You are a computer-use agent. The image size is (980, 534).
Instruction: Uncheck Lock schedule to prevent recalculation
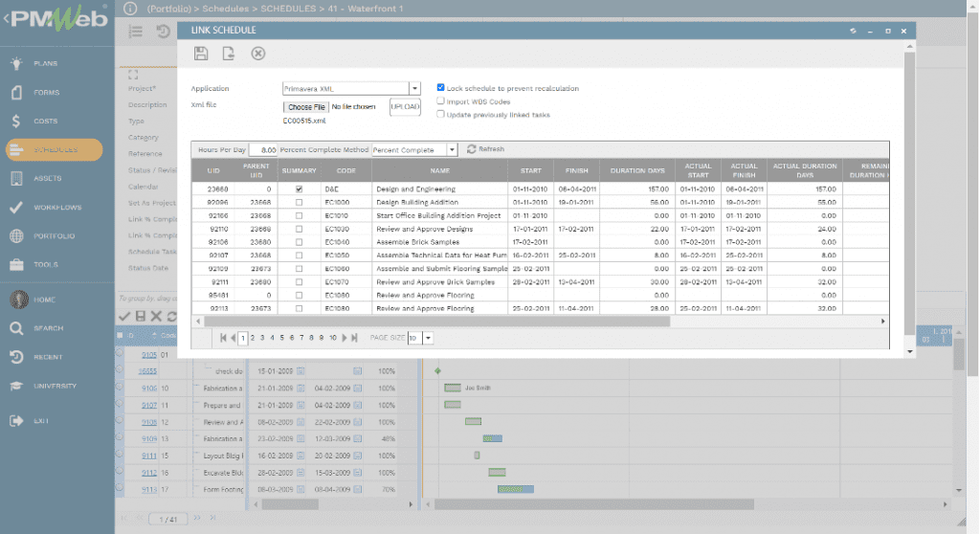tap(440, 87)
